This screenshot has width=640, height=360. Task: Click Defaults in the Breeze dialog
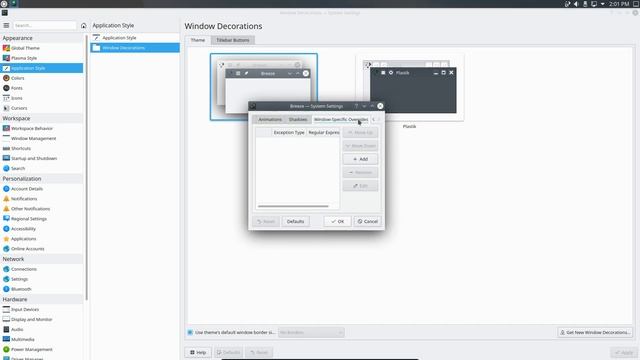pos(295,221)
